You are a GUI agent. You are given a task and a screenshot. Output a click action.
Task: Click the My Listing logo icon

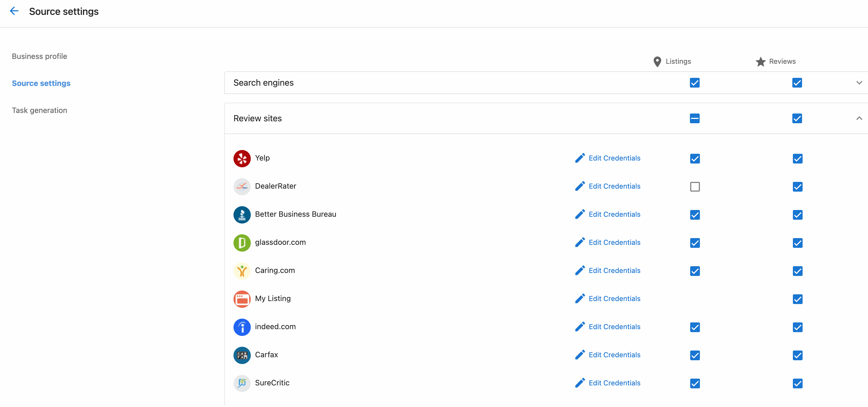tap(242, 299)
